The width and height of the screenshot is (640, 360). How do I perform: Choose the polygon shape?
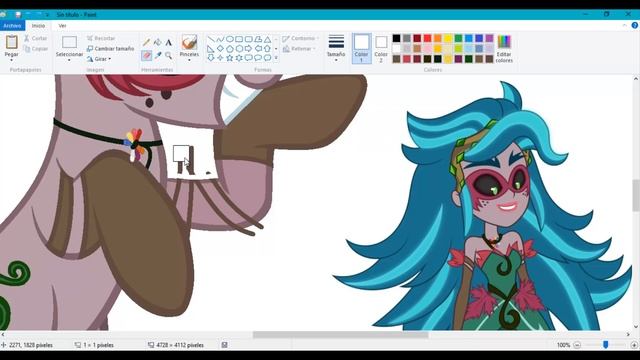tap(258, 39)
